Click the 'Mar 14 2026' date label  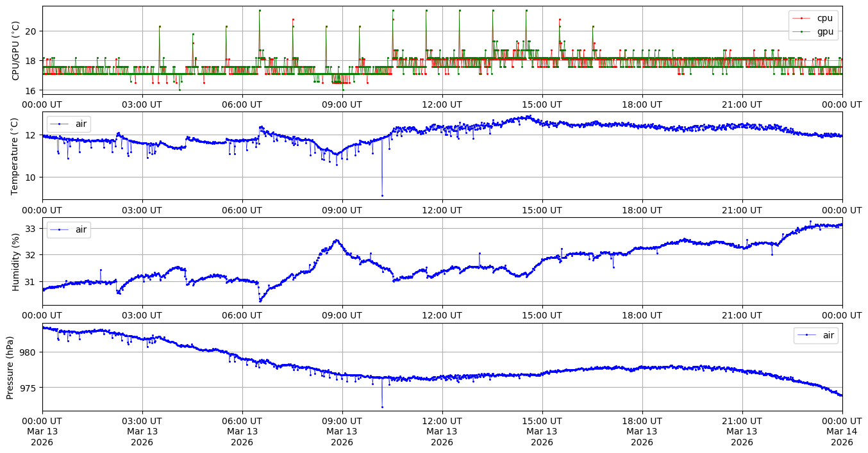click(842, 432)
